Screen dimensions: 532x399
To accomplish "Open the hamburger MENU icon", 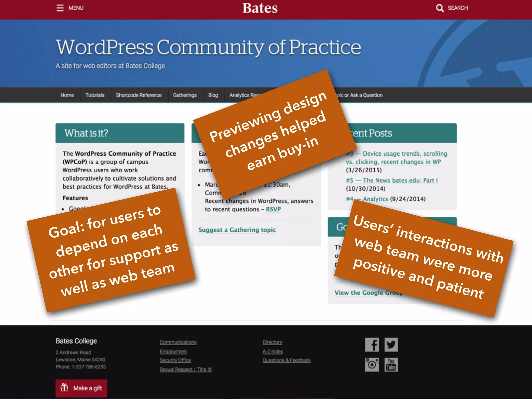I will (60, 8).
